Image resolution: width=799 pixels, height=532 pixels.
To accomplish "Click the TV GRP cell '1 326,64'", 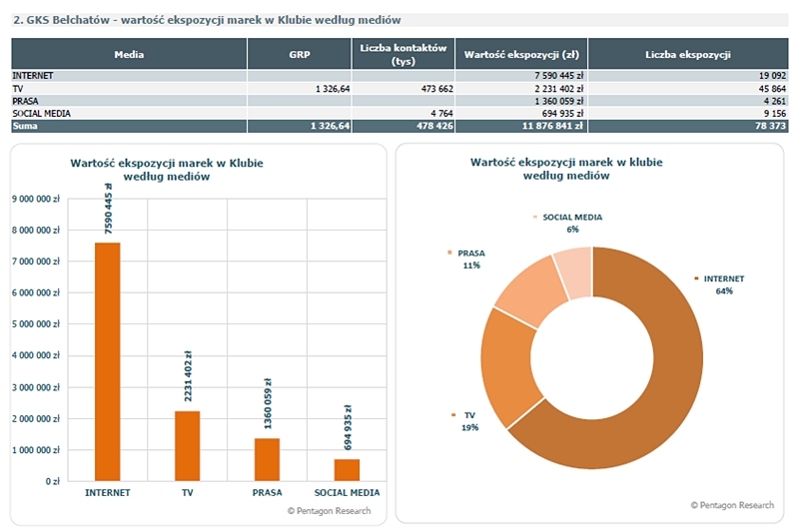I will click(333, 89).
